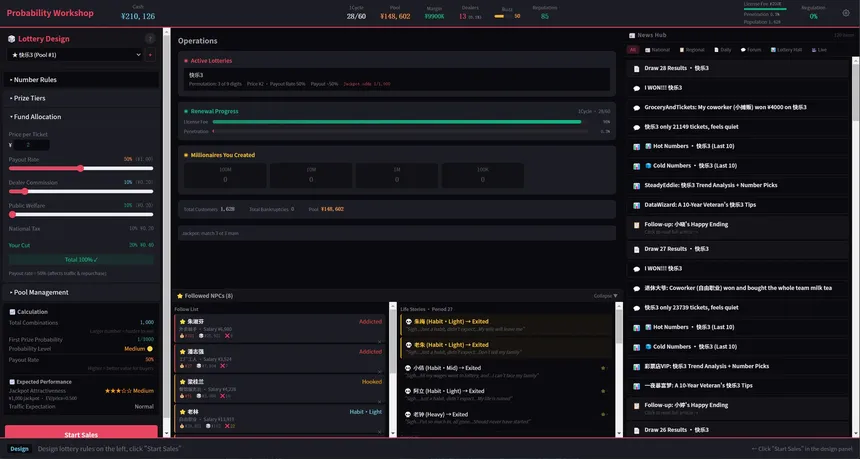Collapse 梁桂兰 card with its corner chevron
The width and height of the screenshot is (860, 459).
point(380,401)
